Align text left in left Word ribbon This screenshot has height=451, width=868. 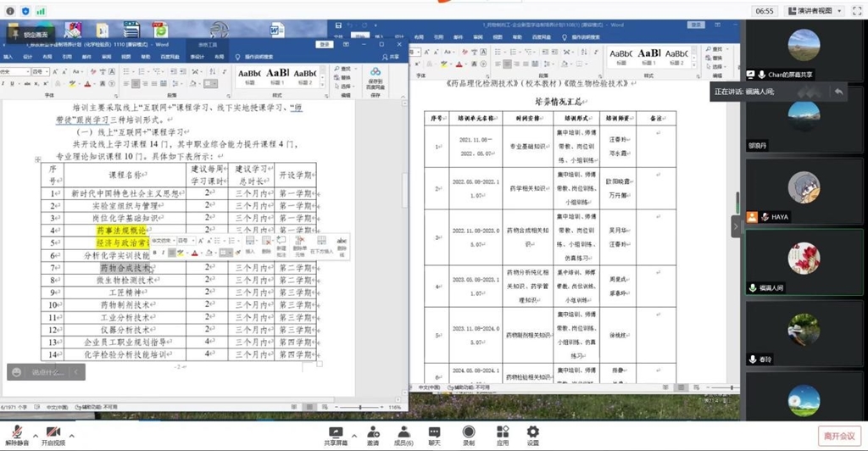127,84
